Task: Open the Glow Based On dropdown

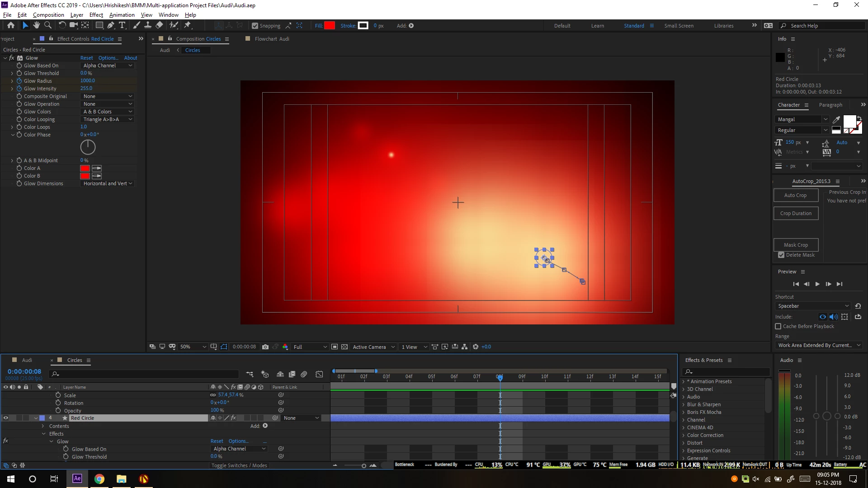Action: pyautogui.click(x=108, y=66)
